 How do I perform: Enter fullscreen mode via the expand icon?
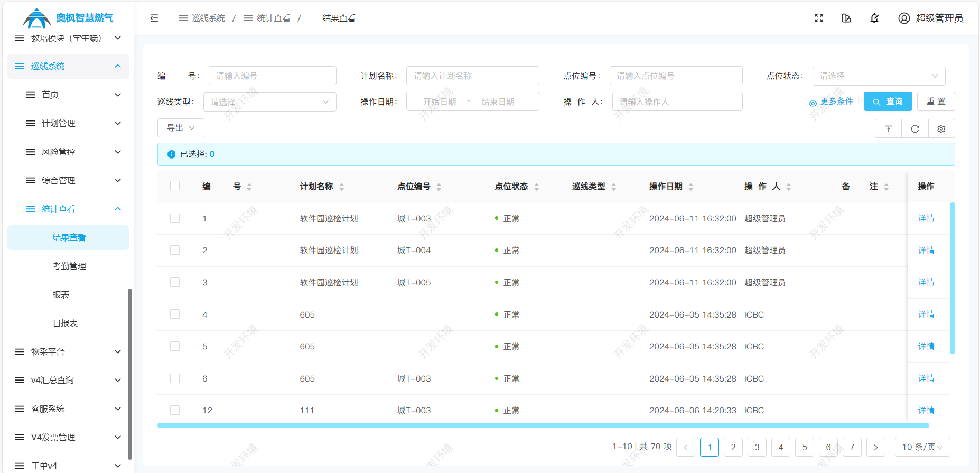tap(819, 18)
